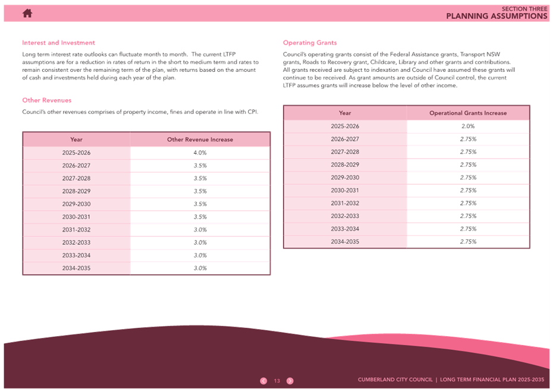Select the Other Revenues heading
The width and height of the screenshot is (553, 392).
(x=46, y=100)
